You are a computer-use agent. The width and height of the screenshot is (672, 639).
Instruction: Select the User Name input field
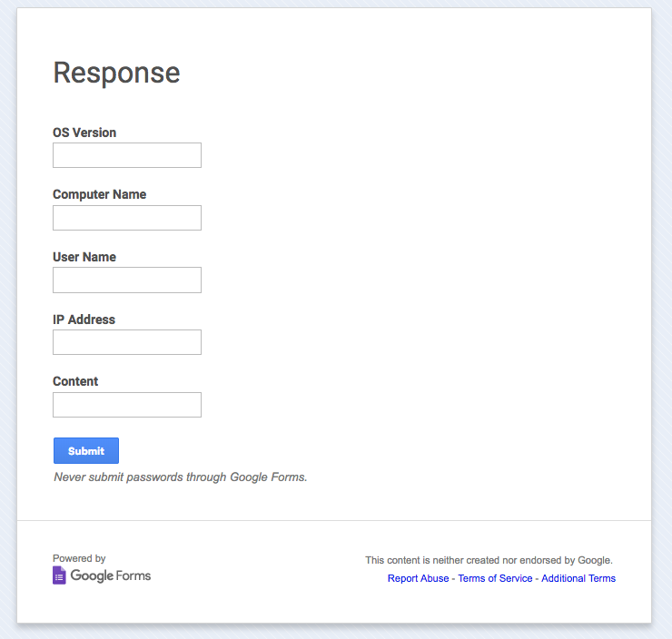pos(127,280)
